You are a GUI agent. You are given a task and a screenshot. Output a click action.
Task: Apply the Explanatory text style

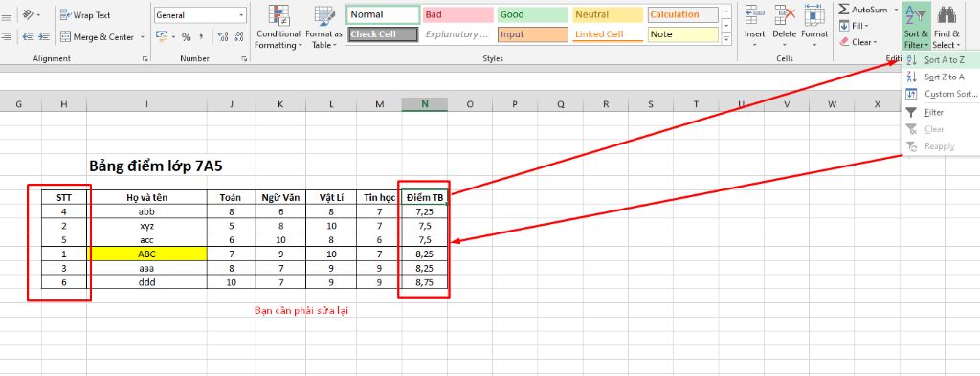tap(458, 34)
